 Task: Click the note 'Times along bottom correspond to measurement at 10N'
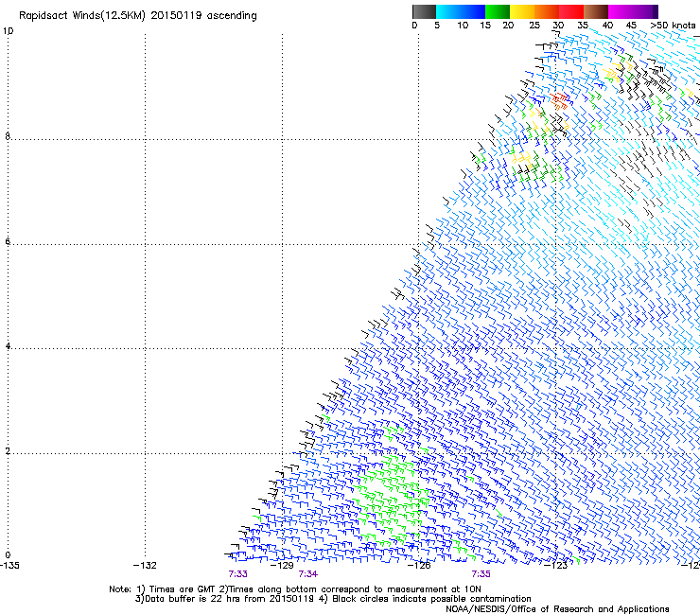(355, 589)
